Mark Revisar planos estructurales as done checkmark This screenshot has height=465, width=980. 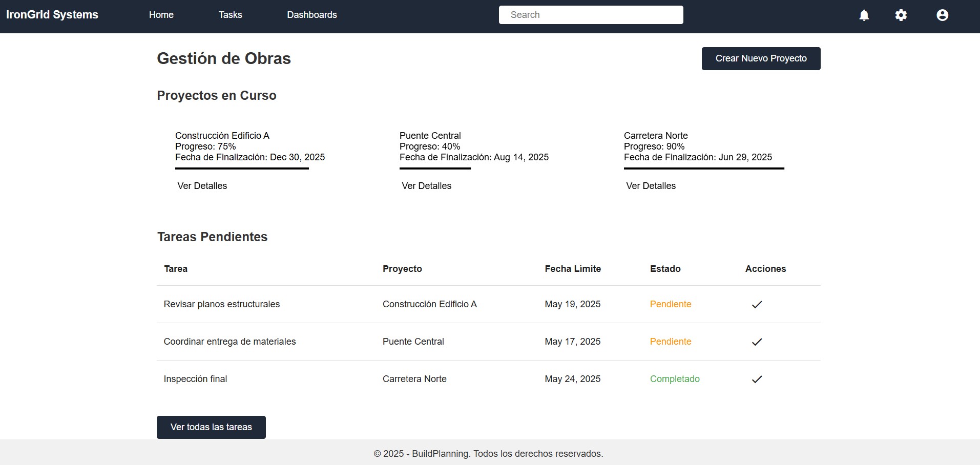[757, 304]
